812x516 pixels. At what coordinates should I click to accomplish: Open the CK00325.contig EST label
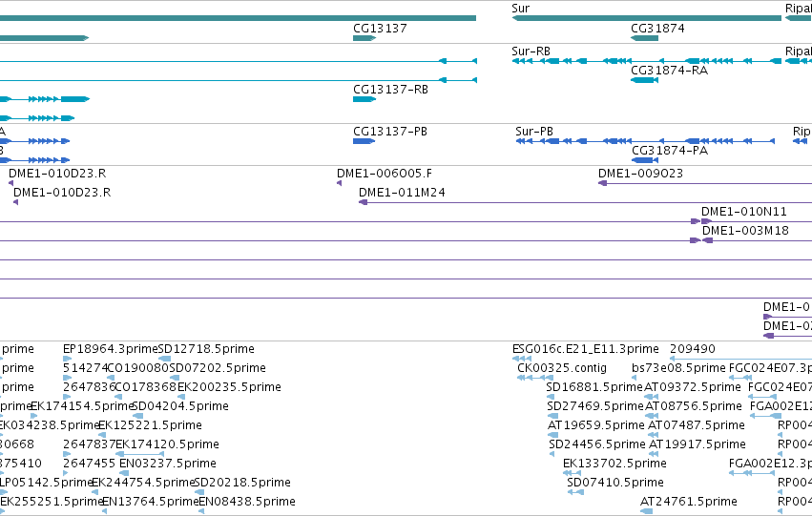[x=562, y=368]
